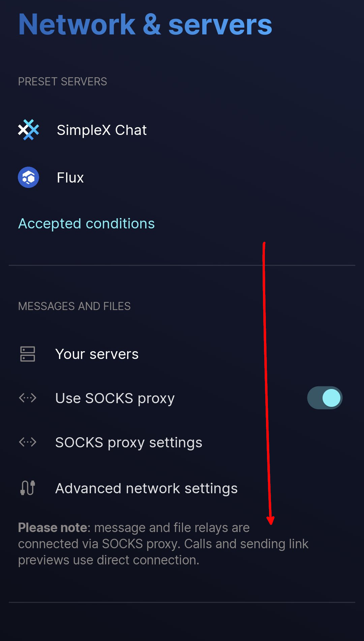Open the SimpleX Chat preset server entry

pos(101,130)
